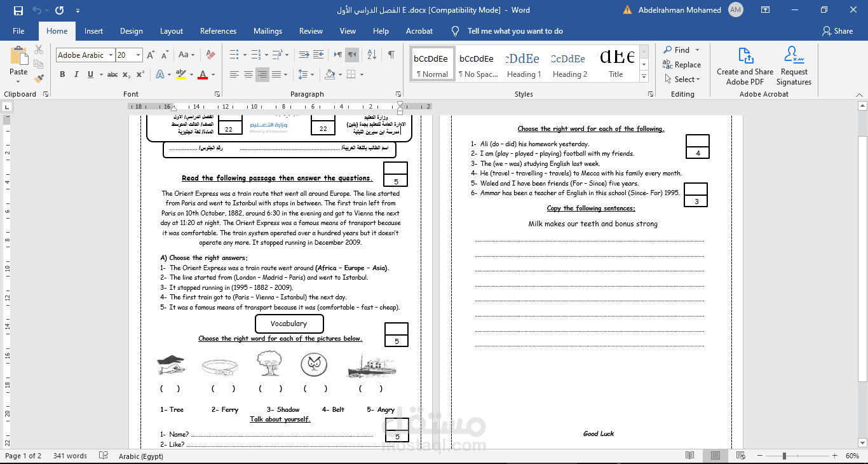
Task: Switch to the Layout tab
Action: coord(172,31)
